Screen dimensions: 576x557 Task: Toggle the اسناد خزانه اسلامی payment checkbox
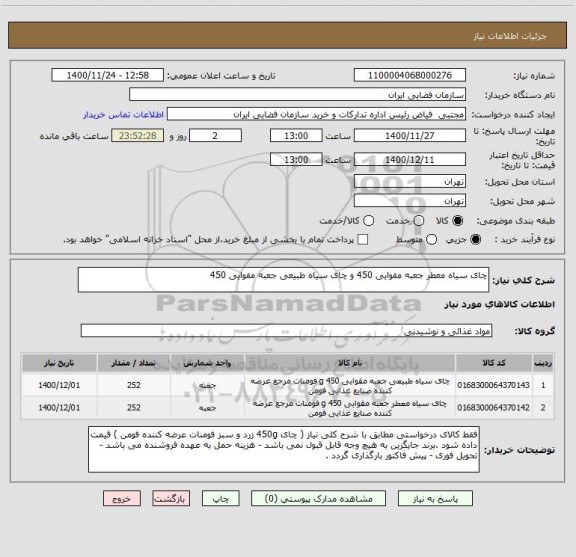(x=363, y=240)
